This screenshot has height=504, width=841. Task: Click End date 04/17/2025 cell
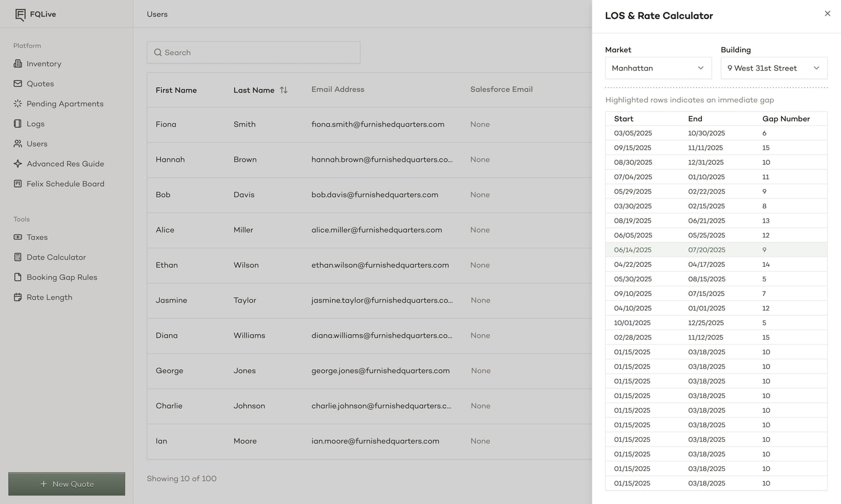pyautogui.click(x=706, y=264)
